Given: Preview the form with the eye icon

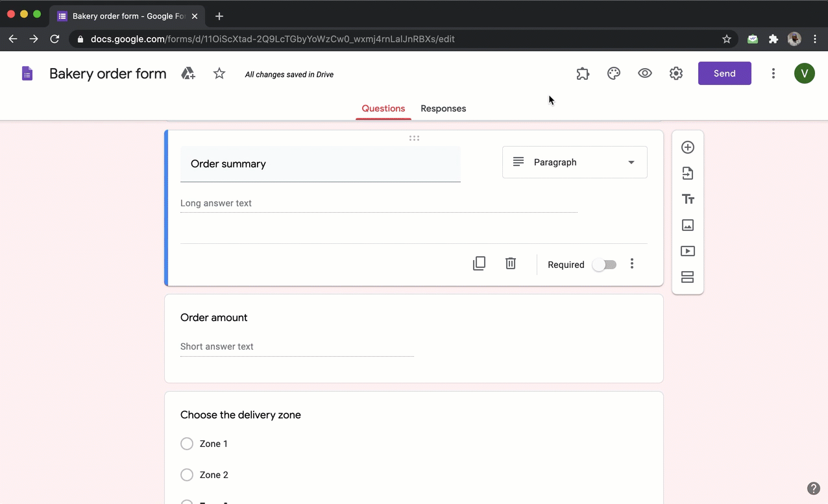Looking at the screenshot, I should (644, 73).
